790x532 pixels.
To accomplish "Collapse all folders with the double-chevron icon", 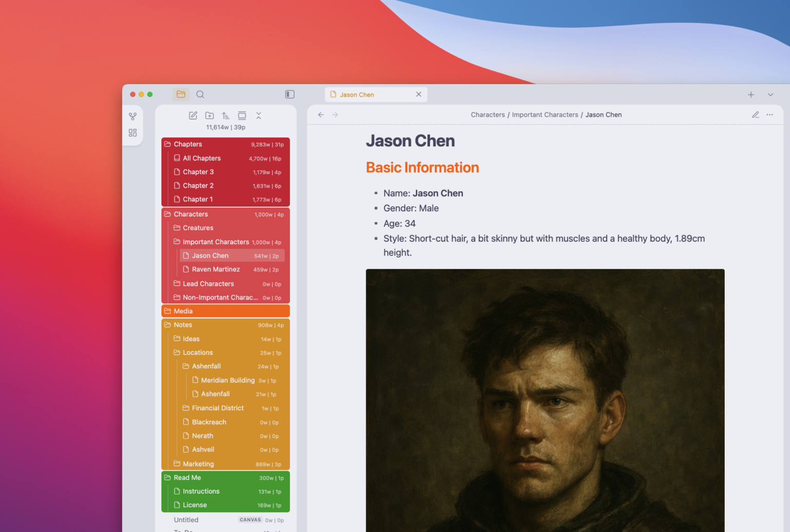I will pos(259,116).
